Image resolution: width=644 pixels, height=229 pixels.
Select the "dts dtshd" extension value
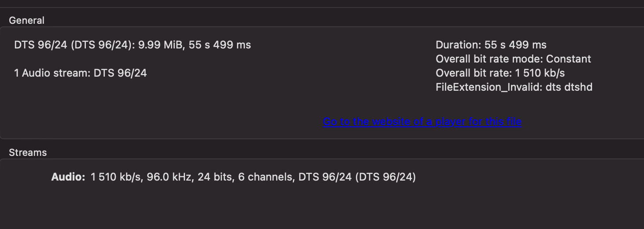[x=569, y=87]
